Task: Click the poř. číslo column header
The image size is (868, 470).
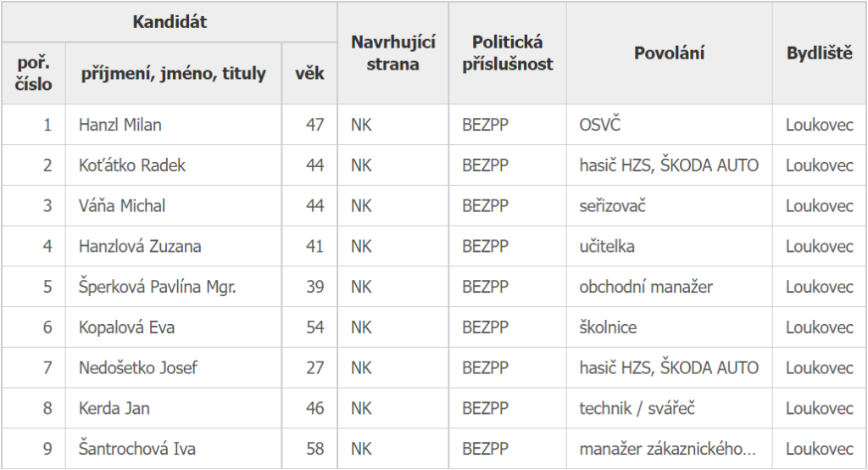Action: pyautogui.click(x=34, y=74)
